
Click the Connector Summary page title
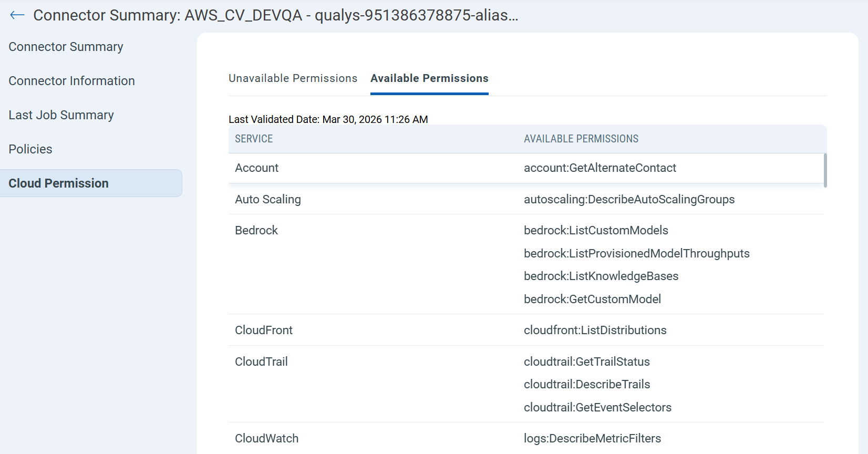(276, 15)
